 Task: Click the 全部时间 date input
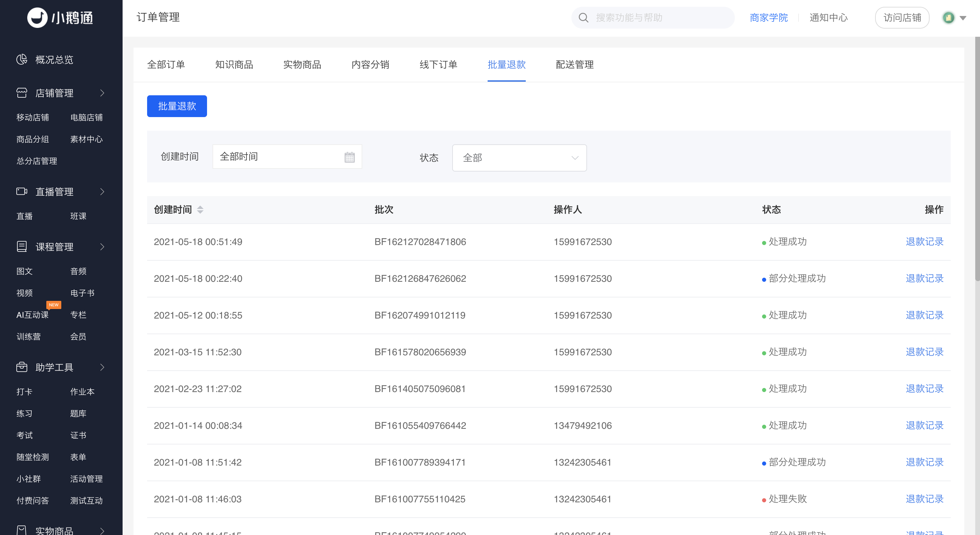[287, 157]
